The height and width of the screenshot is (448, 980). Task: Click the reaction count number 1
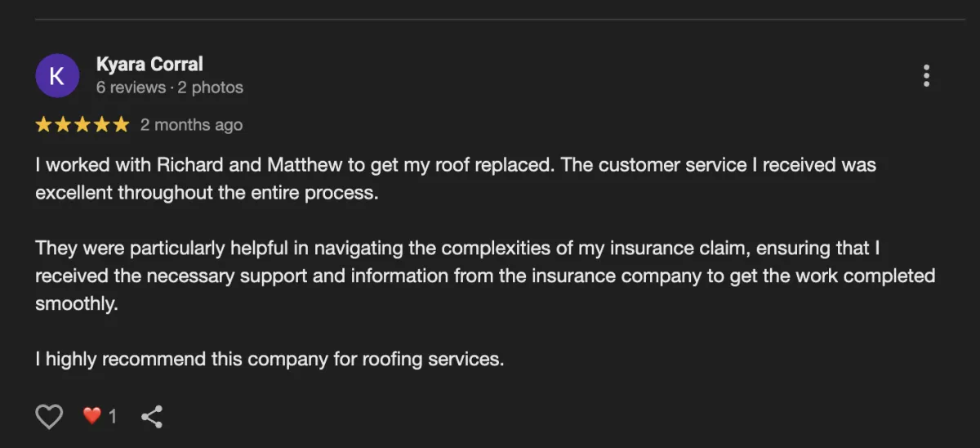(x=113, y=417)
